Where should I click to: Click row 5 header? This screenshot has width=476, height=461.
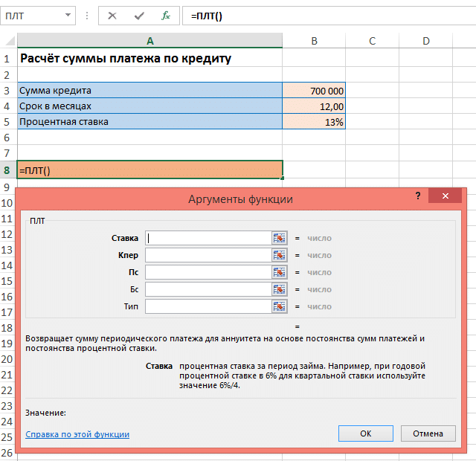click(7, 121)
